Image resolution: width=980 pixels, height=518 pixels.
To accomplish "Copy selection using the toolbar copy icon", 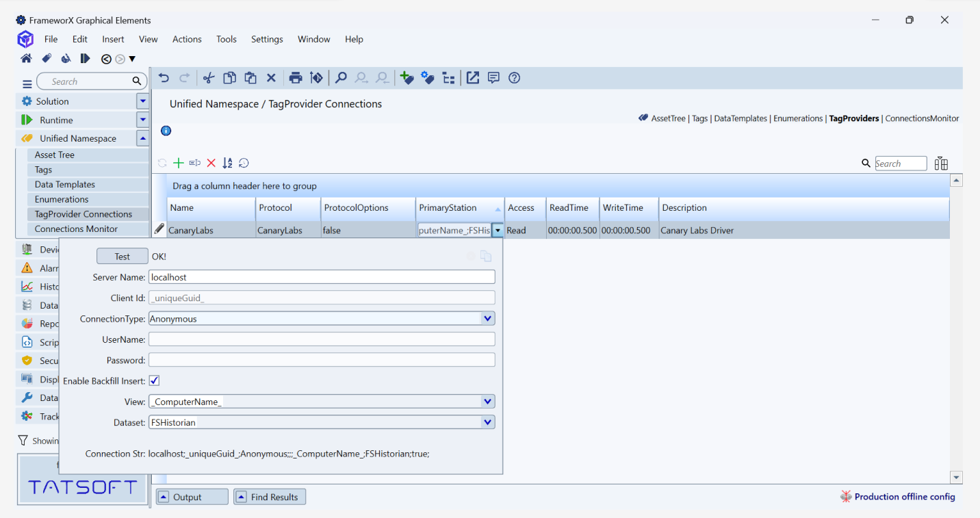I will point(230,78).
